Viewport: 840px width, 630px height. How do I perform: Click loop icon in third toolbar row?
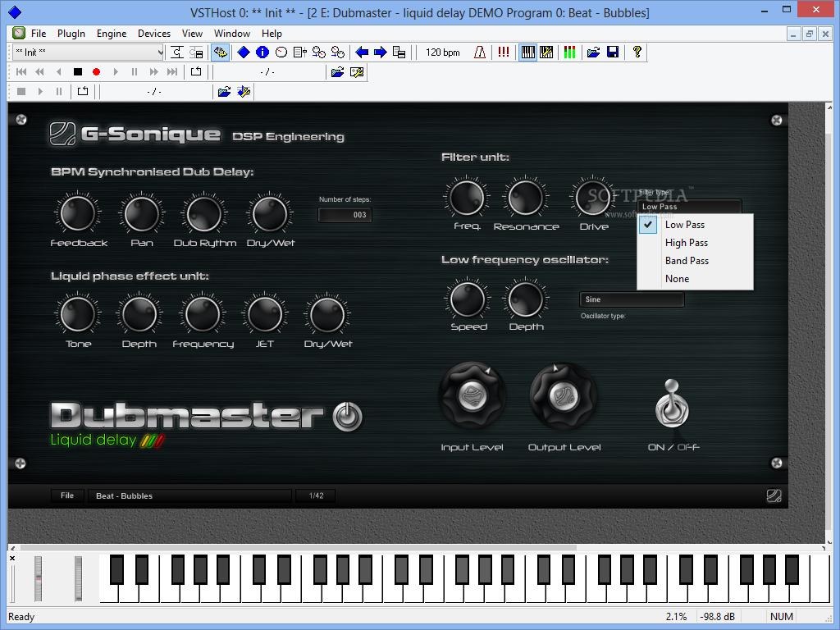click(x=83, y=92)
